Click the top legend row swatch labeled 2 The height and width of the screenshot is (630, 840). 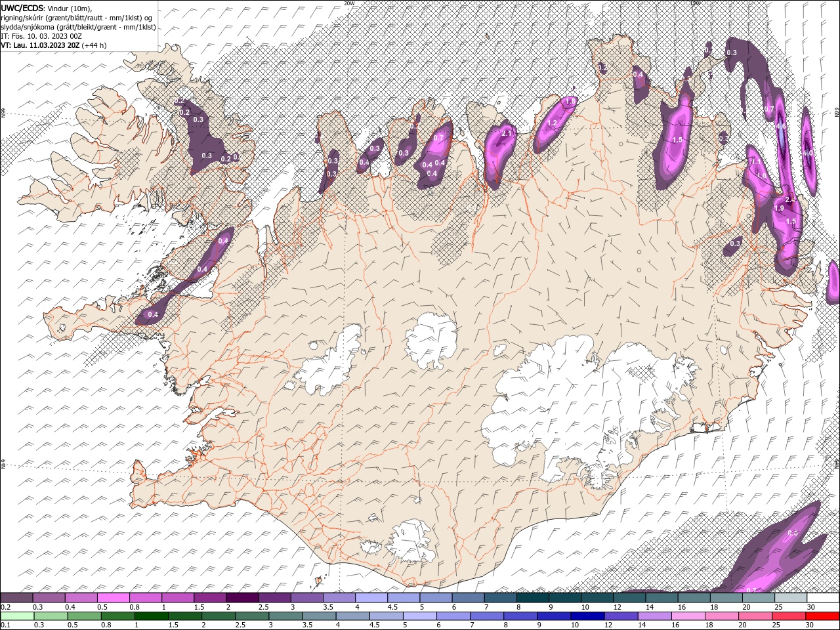(x=241, y=598)
